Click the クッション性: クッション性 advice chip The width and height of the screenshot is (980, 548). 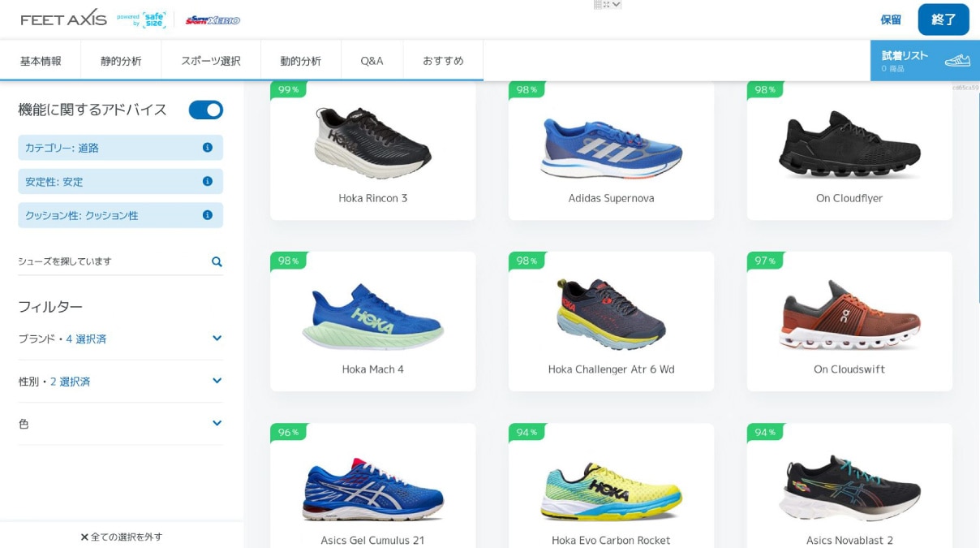point(120,215)
